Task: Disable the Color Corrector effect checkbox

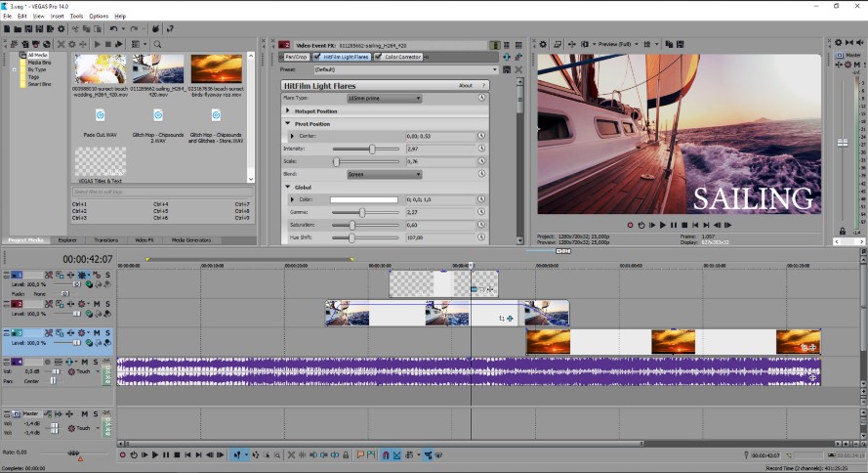Action: 378,57
